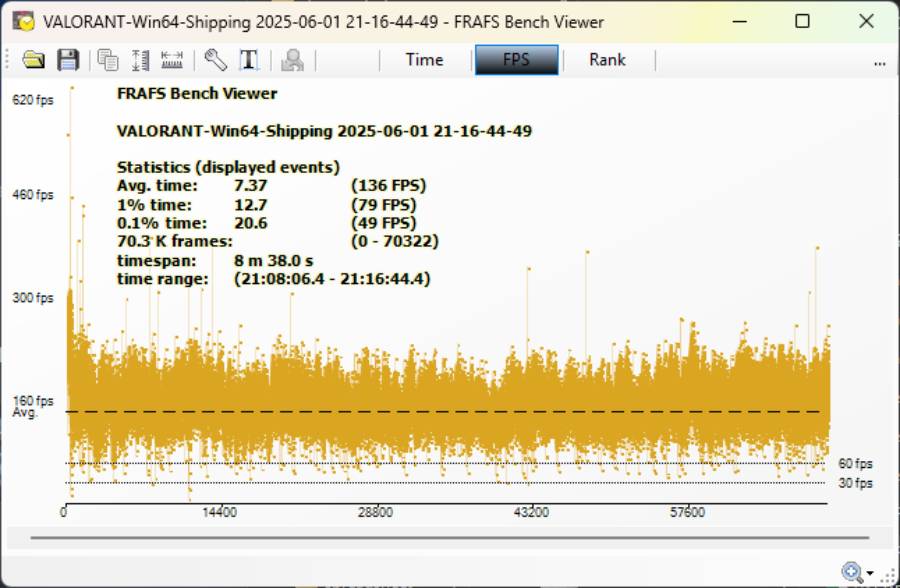Screen dimensions: 900x588
Task: Open a benchmark file with the folder icon
Action: (x=34, y=60)
